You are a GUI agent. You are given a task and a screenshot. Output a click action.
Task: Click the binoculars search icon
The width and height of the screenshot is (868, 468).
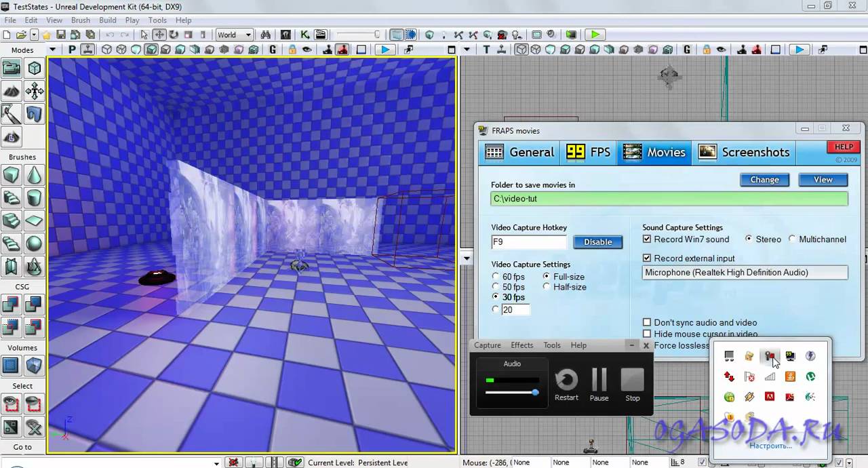click(x=265, y=35)
